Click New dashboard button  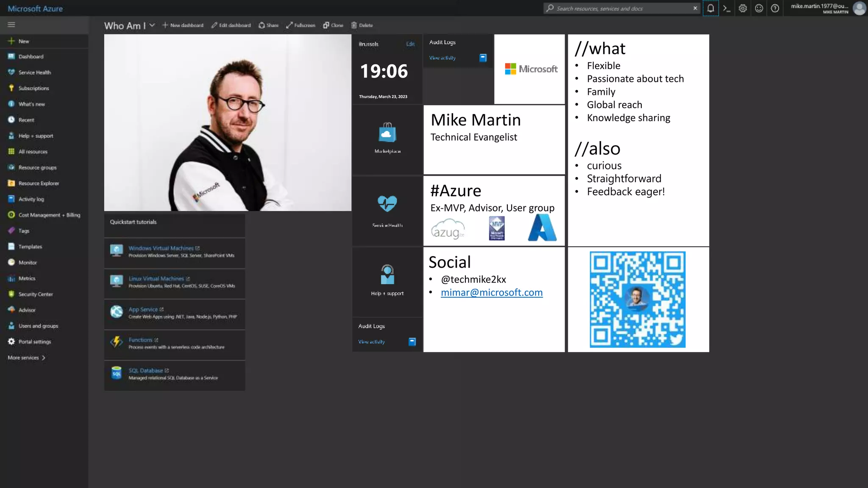pos(183,25)
